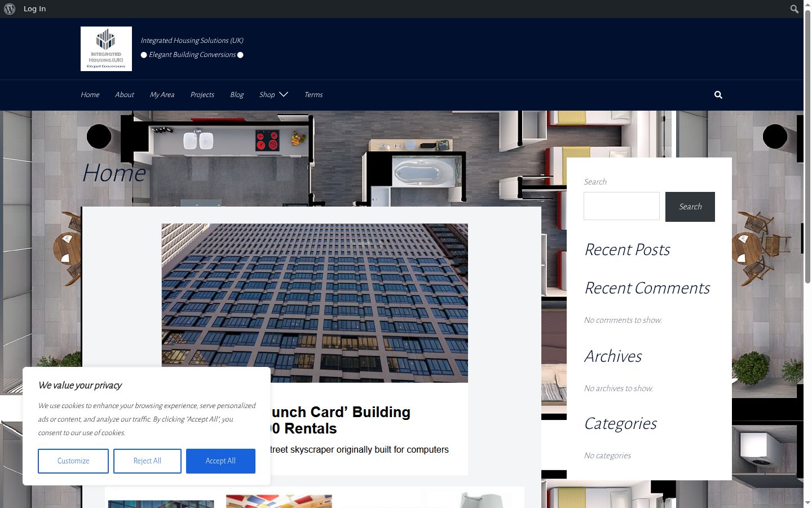This screenshot has height=508, width=812.
Task: Focus the sidebar search input field
Action: pos(621,206)
